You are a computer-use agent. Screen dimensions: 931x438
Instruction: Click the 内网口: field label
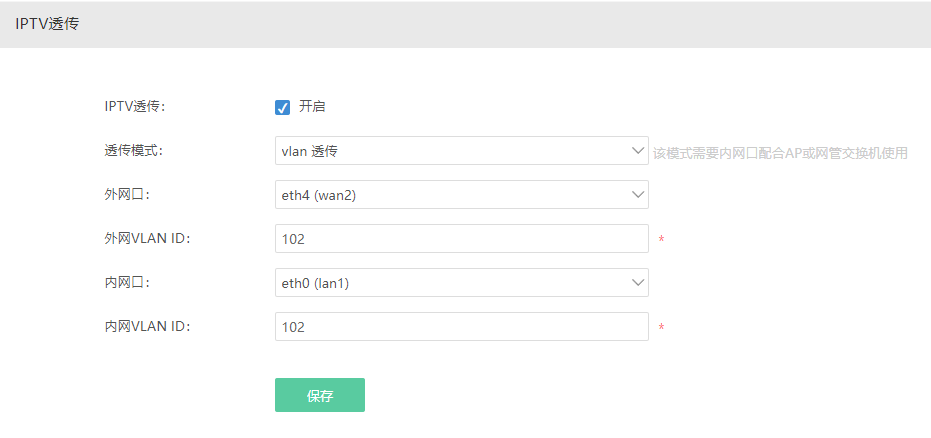pyautogui.click(x=127, y=283)
